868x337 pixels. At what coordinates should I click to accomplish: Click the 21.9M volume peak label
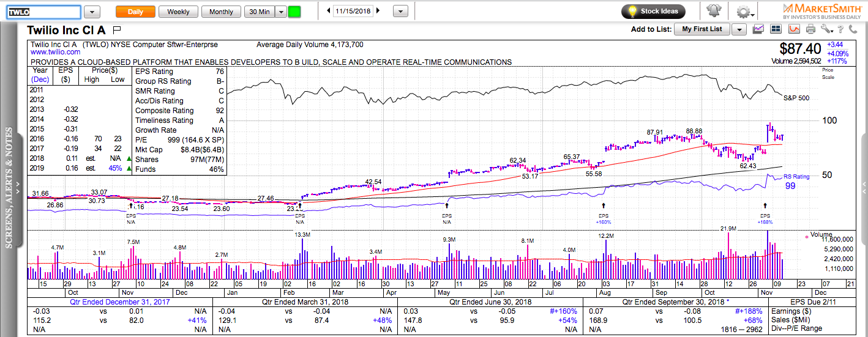tap(728, 229)
